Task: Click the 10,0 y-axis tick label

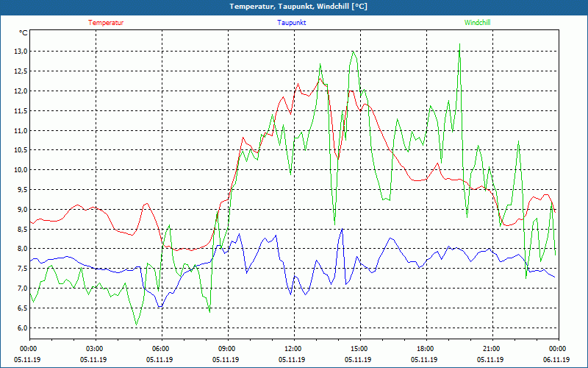Action: pyautogui.click(x=18, y=170)
